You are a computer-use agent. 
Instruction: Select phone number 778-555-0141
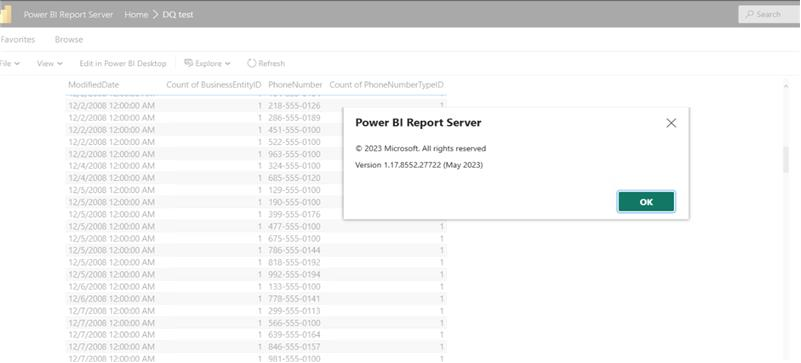294,299
